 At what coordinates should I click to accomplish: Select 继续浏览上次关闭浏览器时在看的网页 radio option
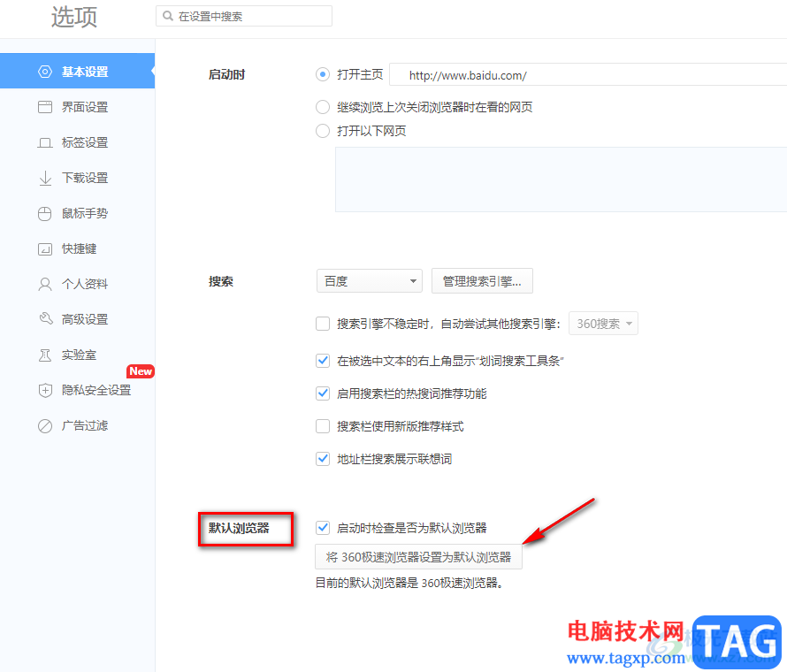322,107
